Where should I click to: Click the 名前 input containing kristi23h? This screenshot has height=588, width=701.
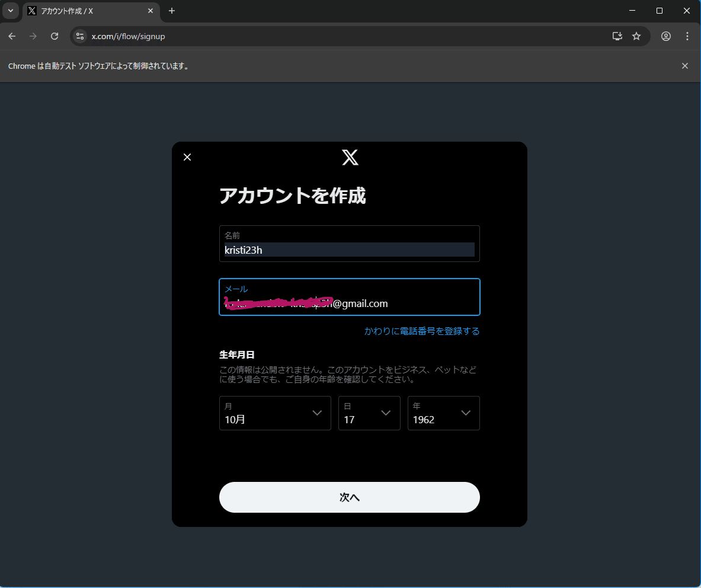point(350,250)
